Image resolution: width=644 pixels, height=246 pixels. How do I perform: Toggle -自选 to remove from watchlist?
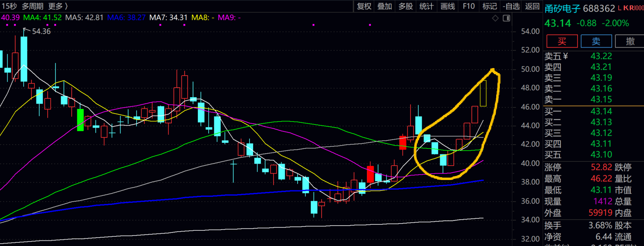tap(511, 6)
